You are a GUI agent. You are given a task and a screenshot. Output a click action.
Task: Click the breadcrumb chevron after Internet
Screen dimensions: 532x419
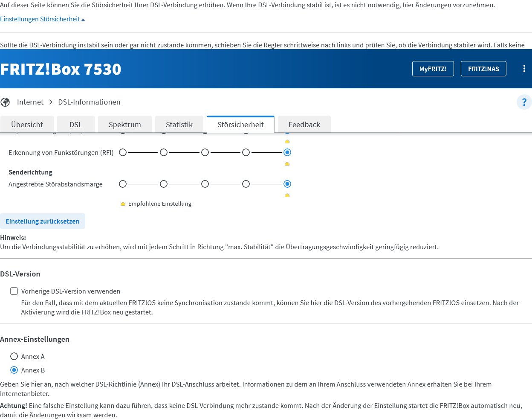click(x=51, y=102)
